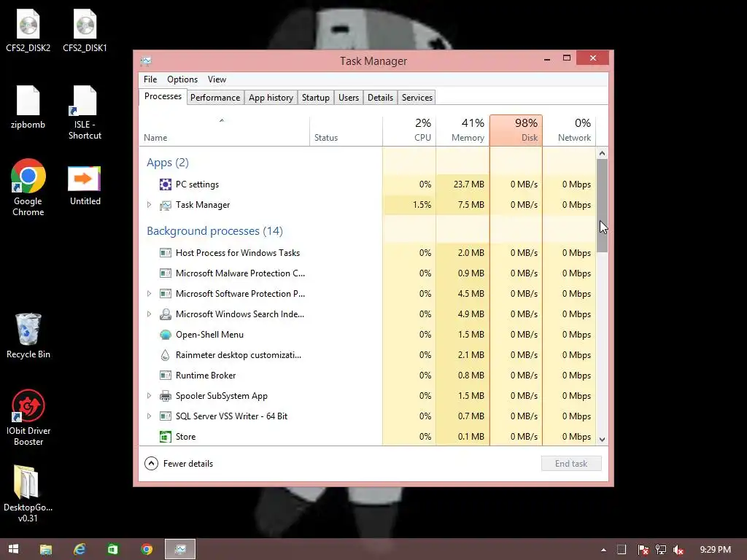
Task: Switch to the Details tab
Action: tap(380, 98)
